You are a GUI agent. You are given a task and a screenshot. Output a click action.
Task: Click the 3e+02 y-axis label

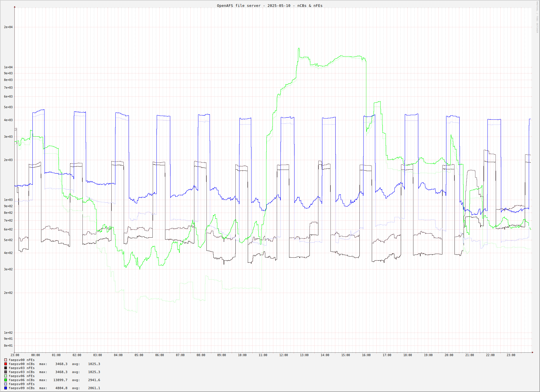8,269
